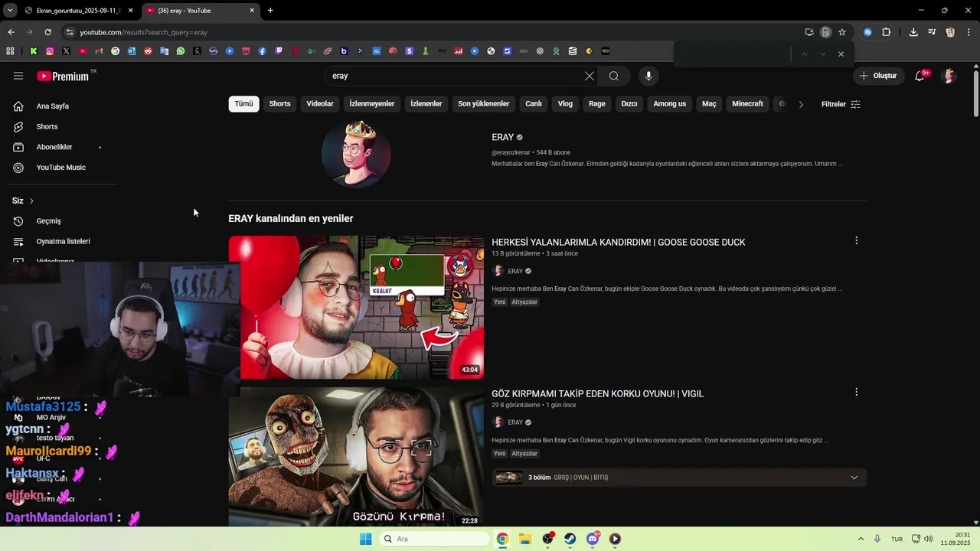
Task: Open the YouTube hamburger guide menu
Action: point(18,76)
